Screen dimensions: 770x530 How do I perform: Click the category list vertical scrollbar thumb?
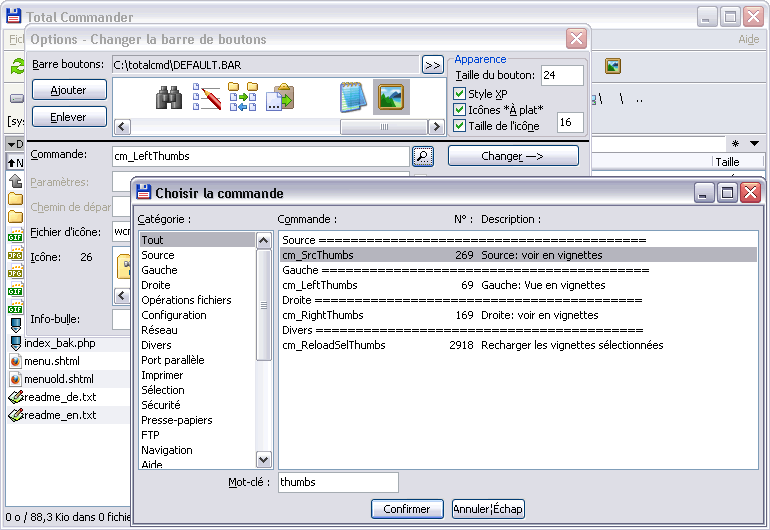click(x=264, y=305)
